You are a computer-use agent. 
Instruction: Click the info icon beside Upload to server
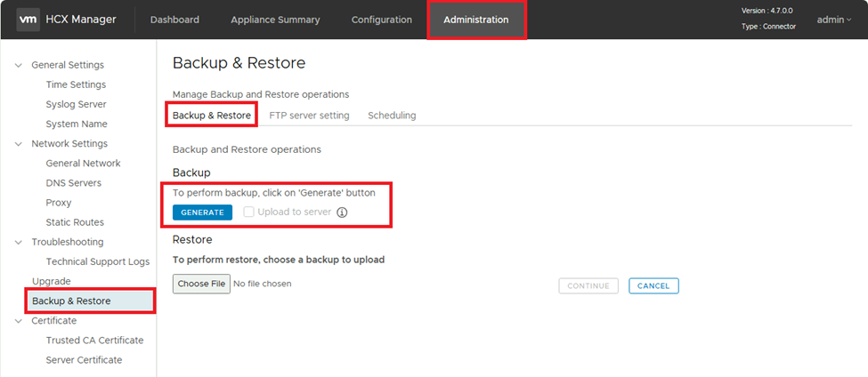(342, 213)
